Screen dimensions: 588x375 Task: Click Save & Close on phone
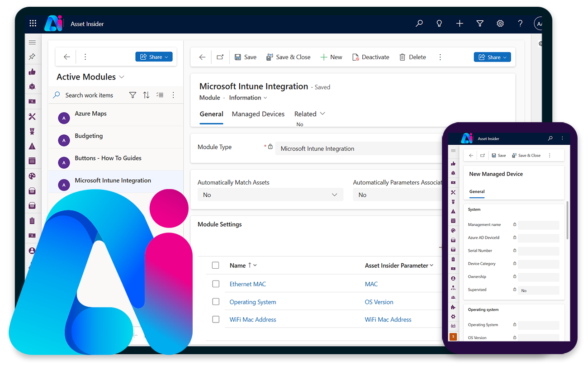pyautogui.click(x=526, y=155)
